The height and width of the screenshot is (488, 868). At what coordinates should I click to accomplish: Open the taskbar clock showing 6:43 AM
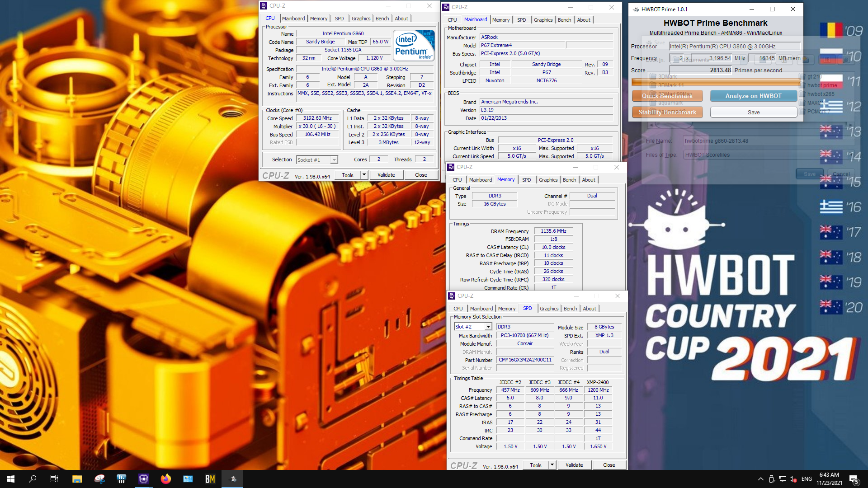(x=829, y=479)
